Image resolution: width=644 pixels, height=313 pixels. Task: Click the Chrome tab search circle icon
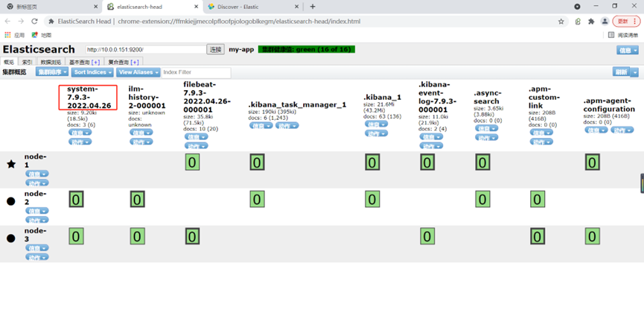(x=577, y=7)
